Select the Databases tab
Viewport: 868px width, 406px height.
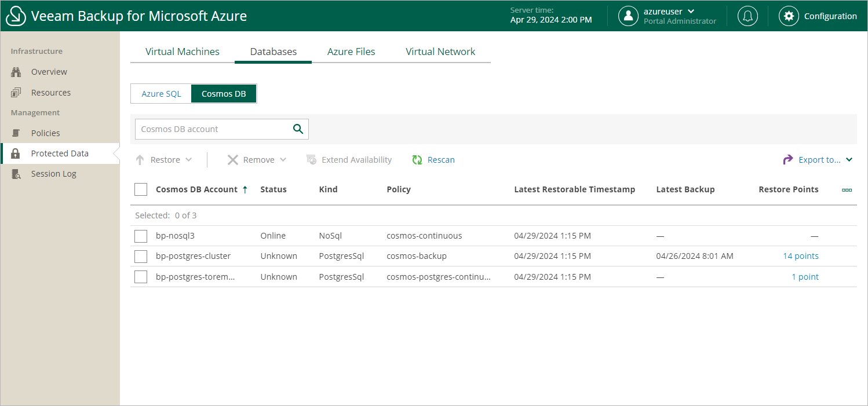click(273, 52)
